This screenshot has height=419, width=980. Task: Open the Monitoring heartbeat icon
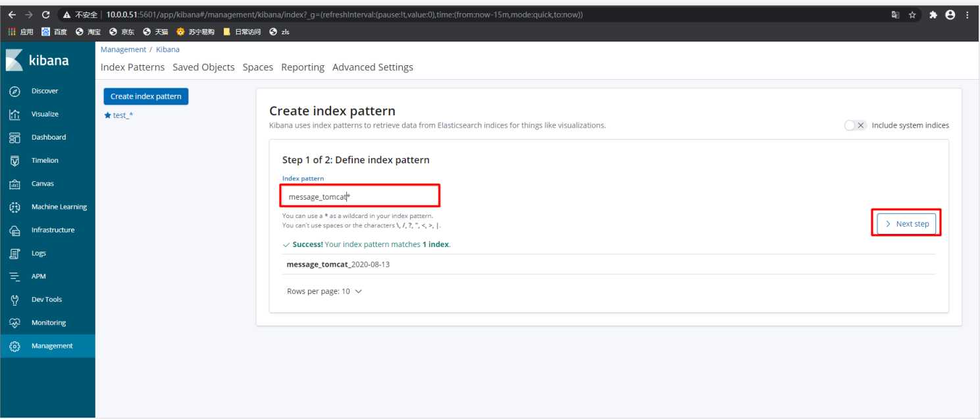(x=14, y=323)
